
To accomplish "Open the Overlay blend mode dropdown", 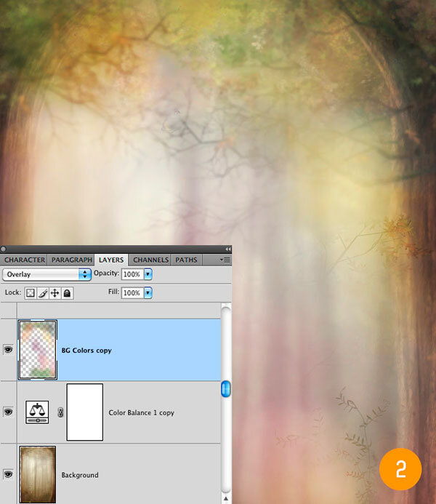I will point(47,274).
